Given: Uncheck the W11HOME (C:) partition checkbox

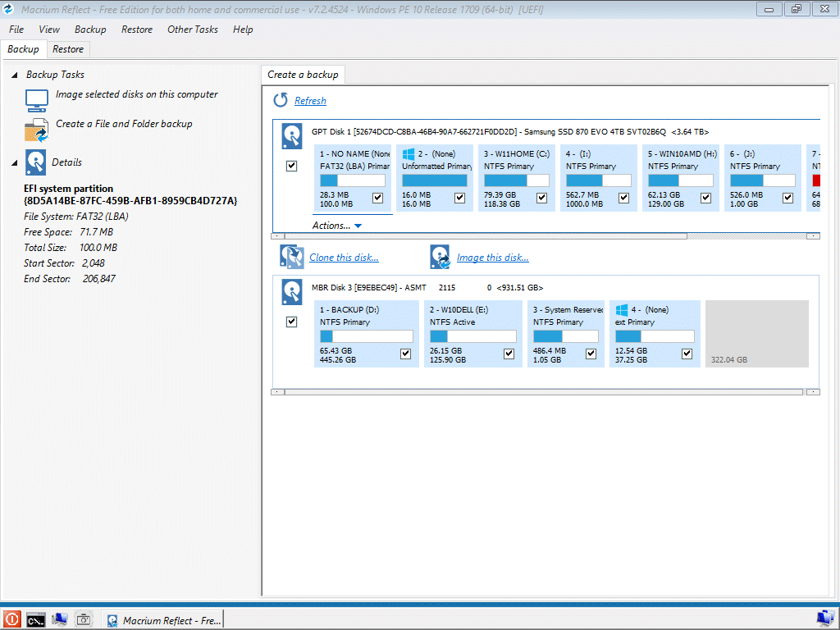Looking at the screenshot, I should click(x=541, y=199).
